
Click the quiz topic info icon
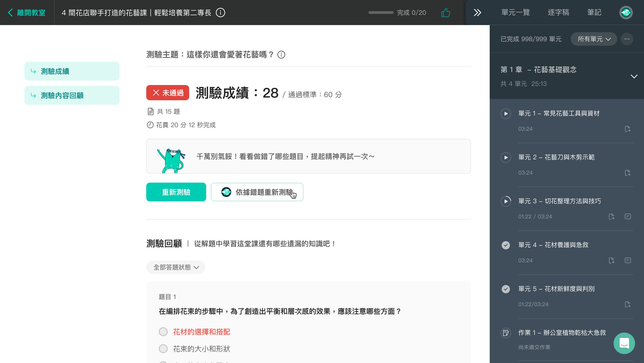coord(281,55)
